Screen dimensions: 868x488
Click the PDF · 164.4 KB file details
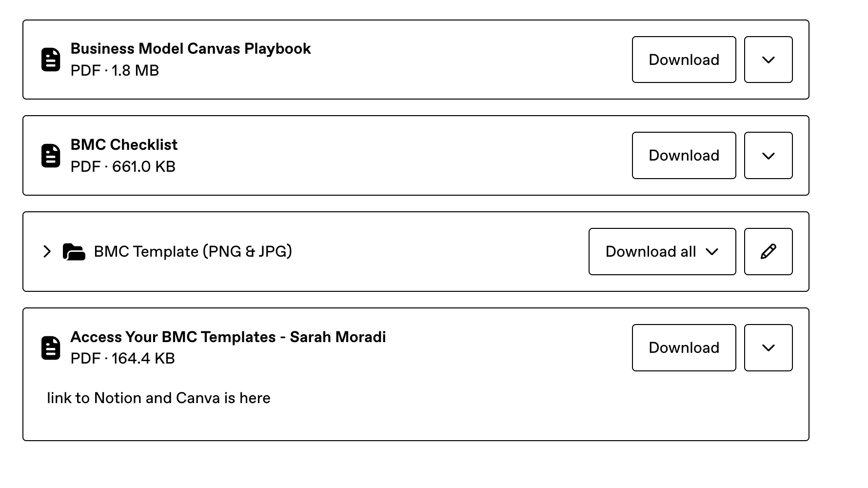pyautogui.click(x=122, y=359)
